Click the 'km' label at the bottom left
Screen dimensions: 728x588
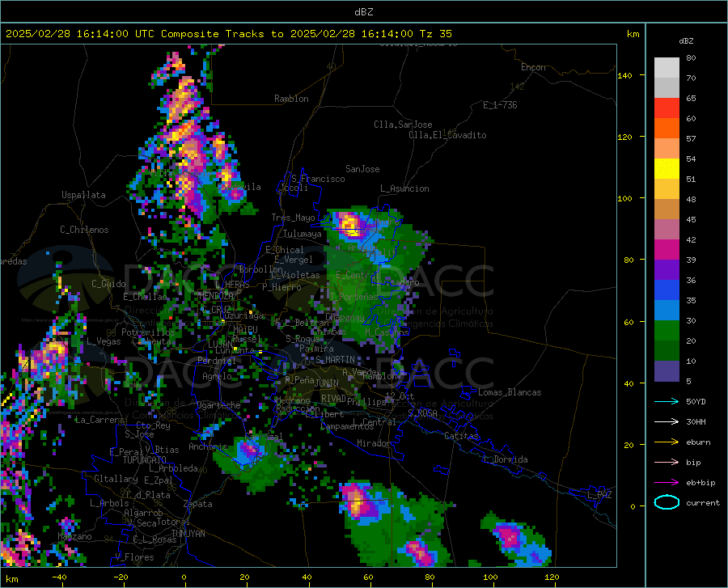pos(11,579)
